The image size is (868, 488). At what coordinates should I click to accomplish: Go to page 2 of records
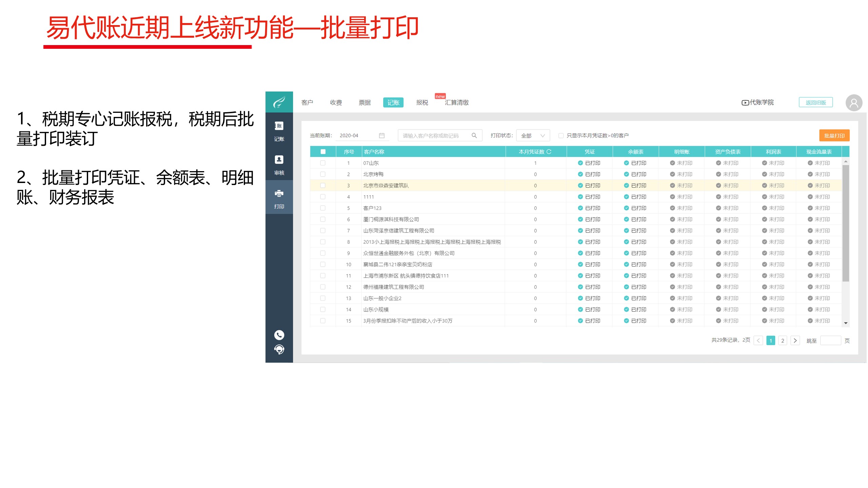(x=783, y=341)
